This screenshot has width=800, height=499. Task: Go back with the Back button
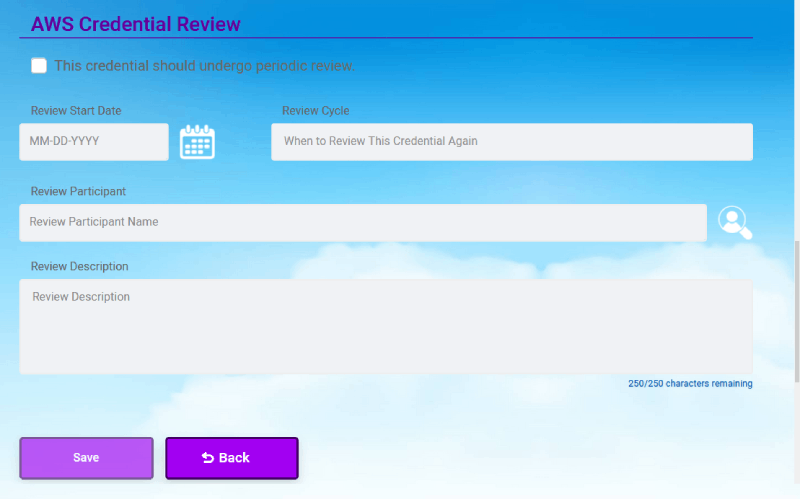pyautogui.click(x=232, y=458)
